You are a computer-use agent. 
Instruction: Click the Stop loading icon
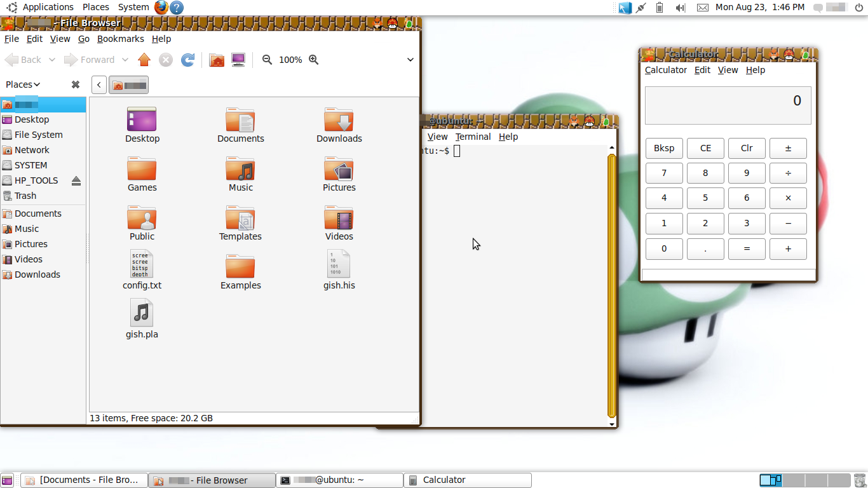(x=166, y=60)
